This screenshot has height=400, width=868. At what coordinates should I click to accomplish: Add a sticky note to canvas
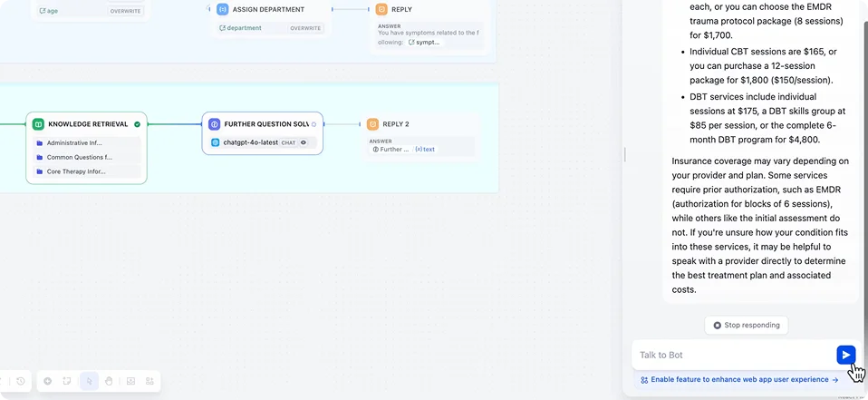[x=67, y=381]
